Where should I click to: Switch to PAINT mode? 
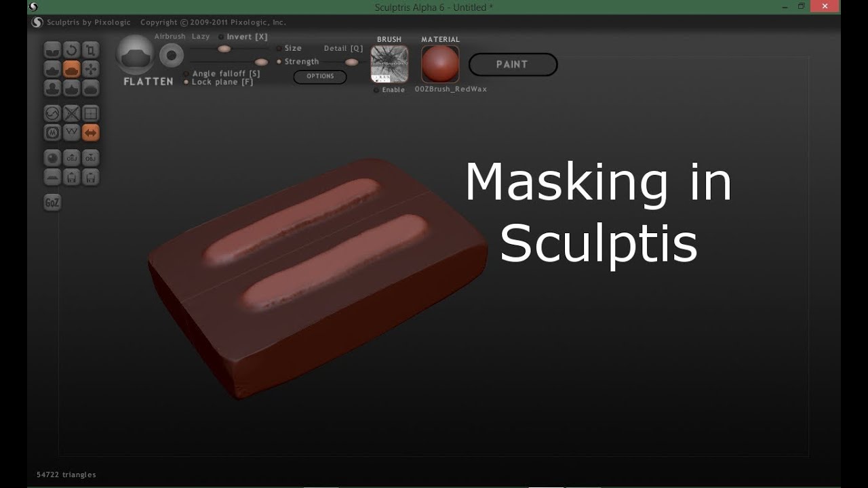[x=513, y=64]
